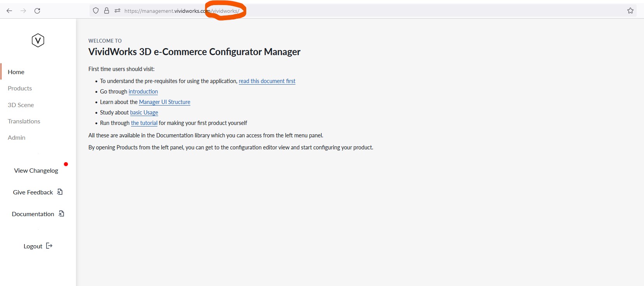644x286 pixels.
Task: Bookmark this page with the star icon
Action: pos(630,11)
